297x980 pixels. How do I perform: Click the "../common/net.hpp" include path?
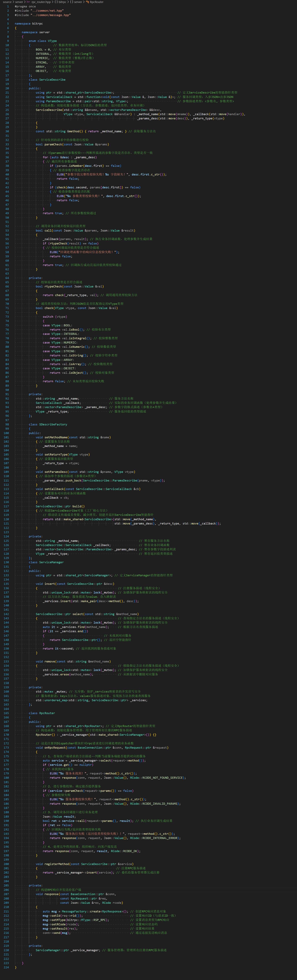[47, 11]
